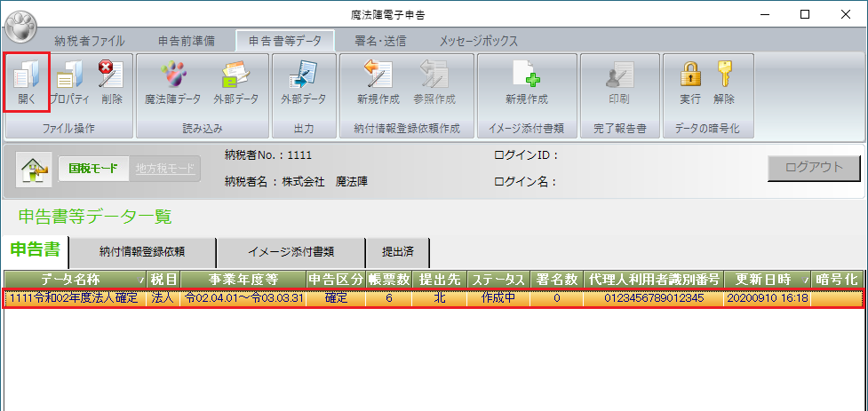Sort by the データ名称 column header
868x411 pixels.
point(74,279)
